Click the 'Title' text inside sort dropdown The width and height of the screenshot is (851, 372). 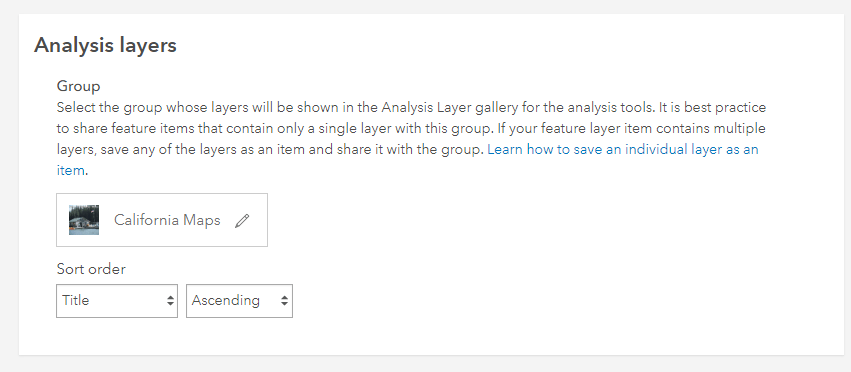tap(75, 300)
